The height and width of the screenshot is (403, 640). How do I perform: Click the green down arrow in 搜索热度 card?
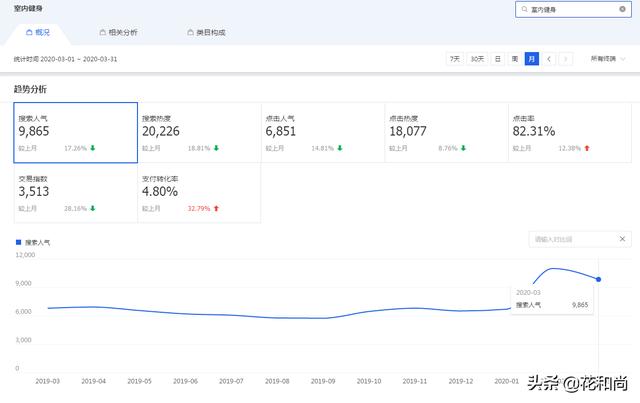click(216, 149)
